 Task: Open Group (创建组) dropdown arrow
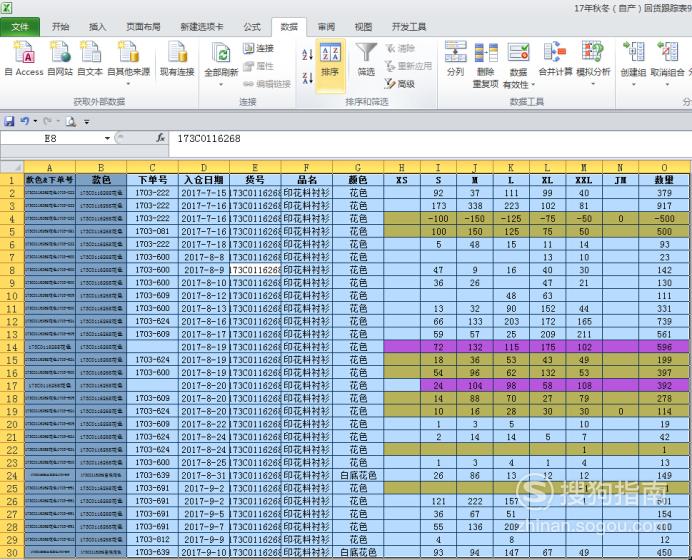click(633, 84)
